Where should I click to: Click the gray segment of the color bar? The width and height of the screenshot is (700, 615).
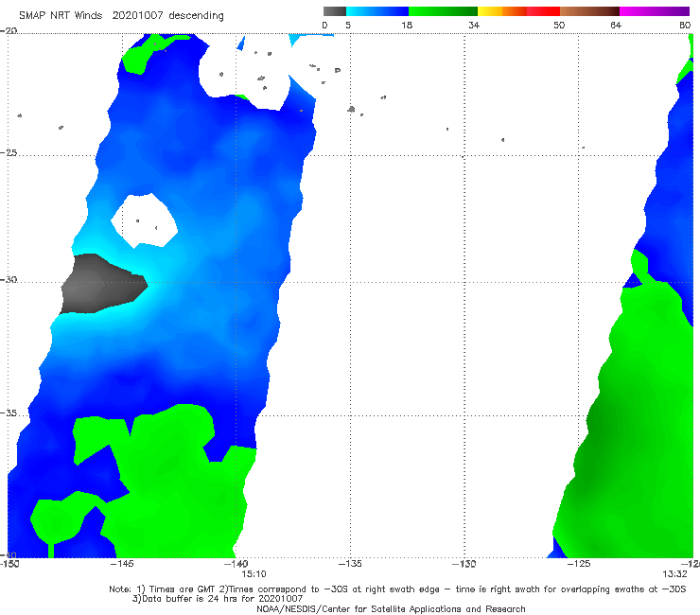pos(334,11)
